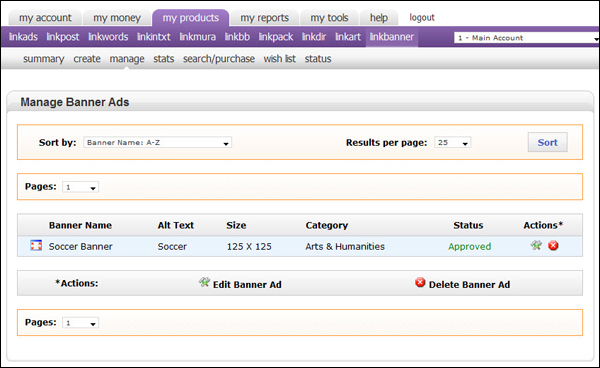Viewport: 600px width, 368px height.
Task: Open the Sort by dropdown
Action: click(x=157, y=142)
